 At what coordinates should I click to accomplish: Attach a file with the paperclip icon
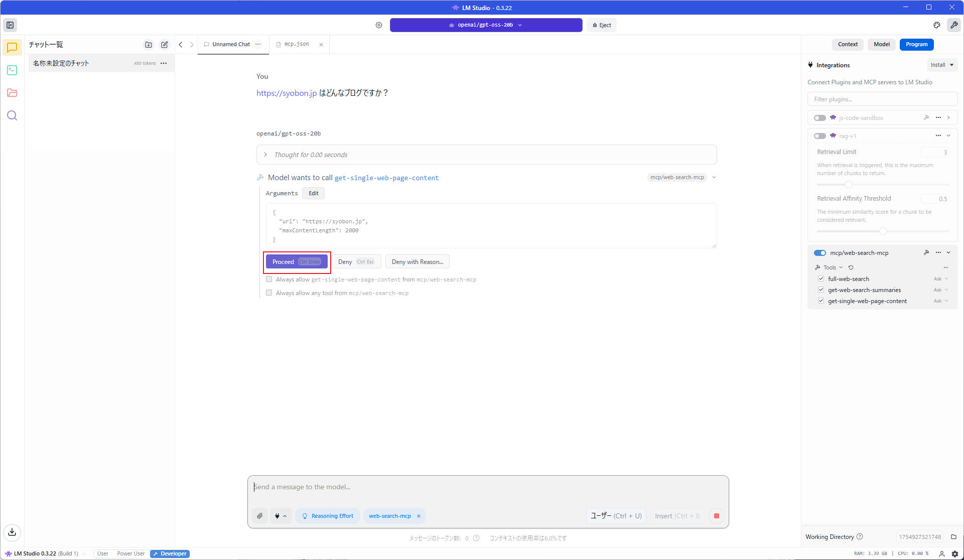pos(259,516)
